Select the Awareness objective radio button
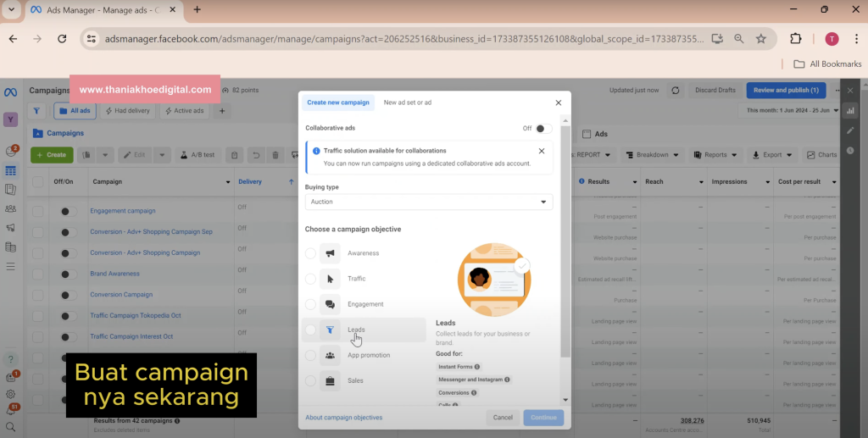This screenshot has width=868, height=438. click(x=310, y=253)
